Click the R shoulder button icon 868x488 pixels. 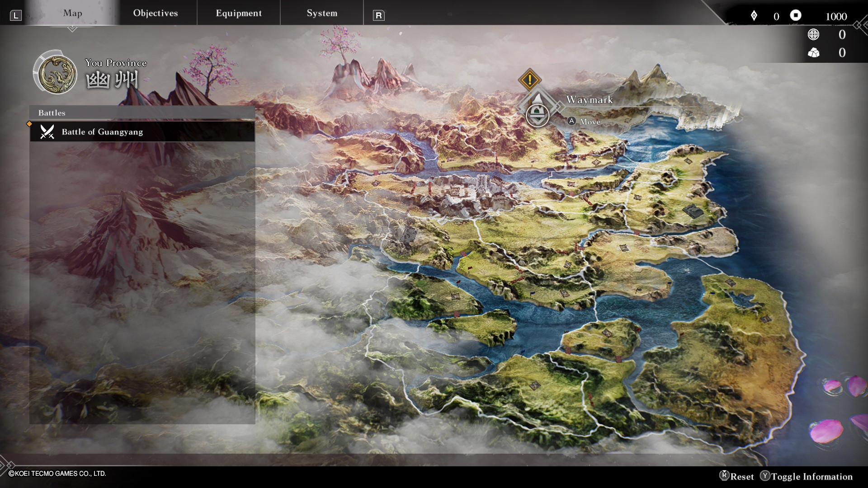(378, 15)
